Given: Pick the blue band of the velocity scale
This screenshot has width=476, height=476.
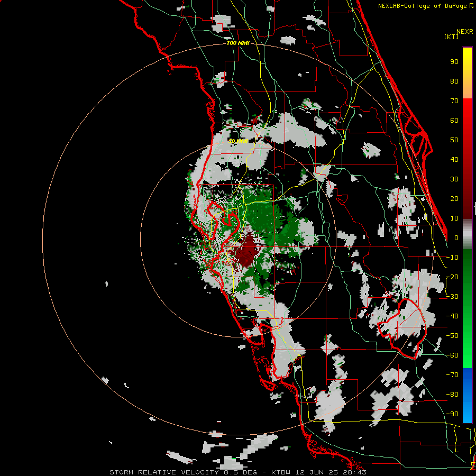Looking at the screenshot, I should pos(467,395).
